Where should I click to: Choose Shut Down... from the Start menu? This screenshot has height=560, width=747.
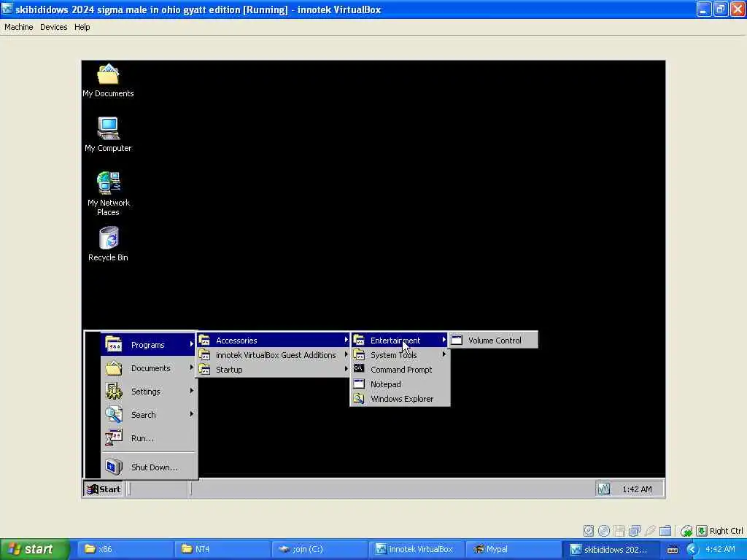click(149, 467)
